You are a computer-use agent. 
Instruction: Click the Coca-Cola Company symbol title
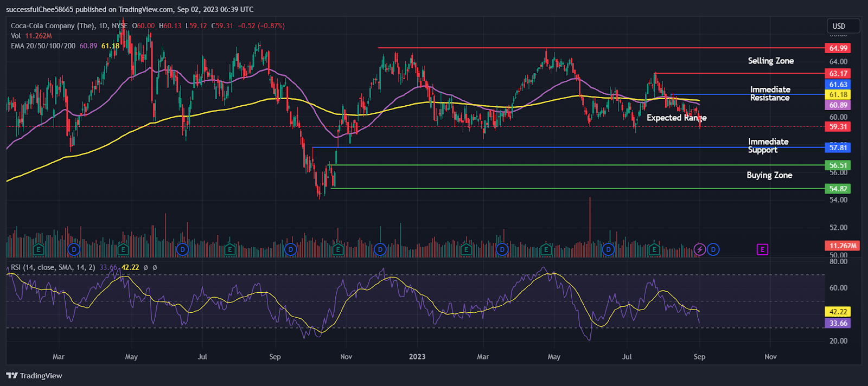point(53,25)
